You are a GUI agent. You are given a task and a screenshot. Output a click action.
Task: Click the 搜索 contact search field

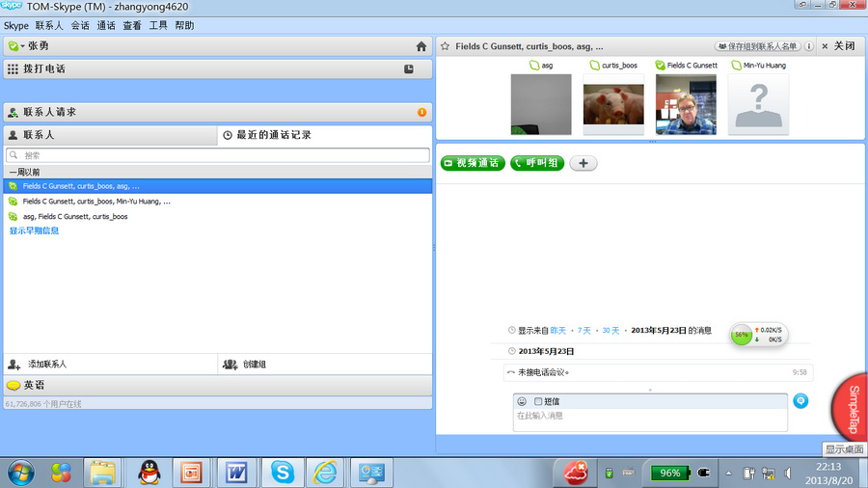[217, 155]
